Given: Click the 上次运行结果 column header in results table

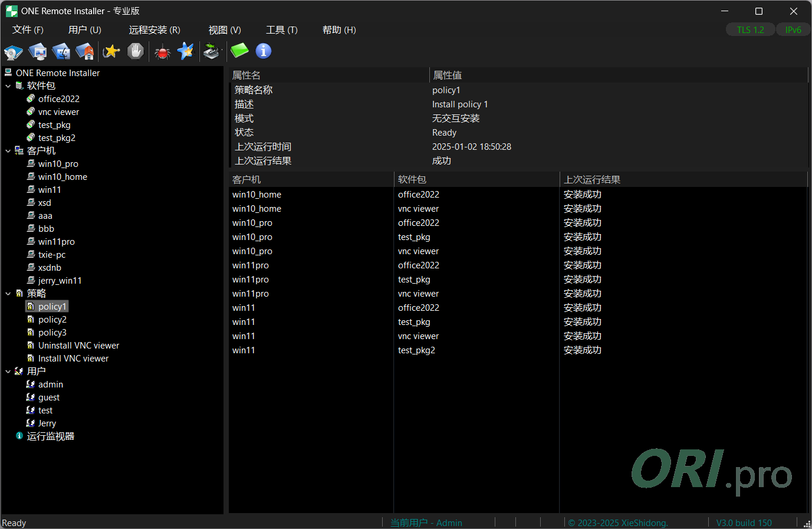Looking at the screenshot, I should [x=684, y=179].
